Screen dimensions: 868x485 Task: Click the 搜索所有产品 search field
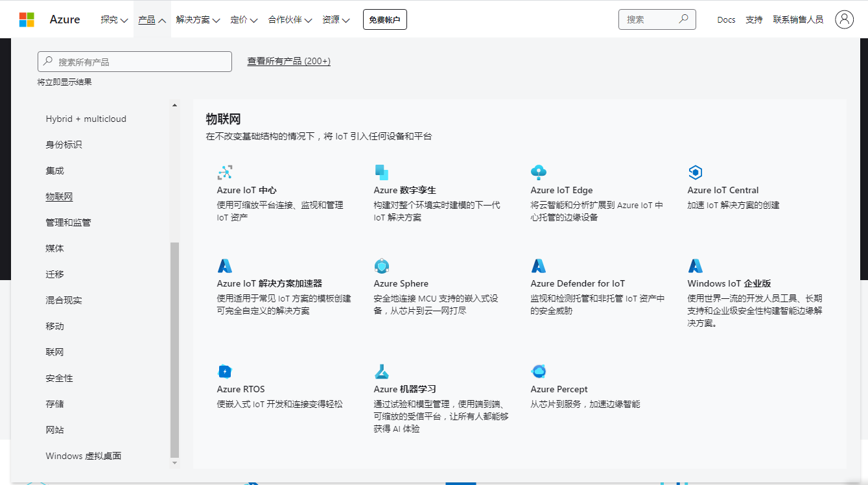[135, 62]
